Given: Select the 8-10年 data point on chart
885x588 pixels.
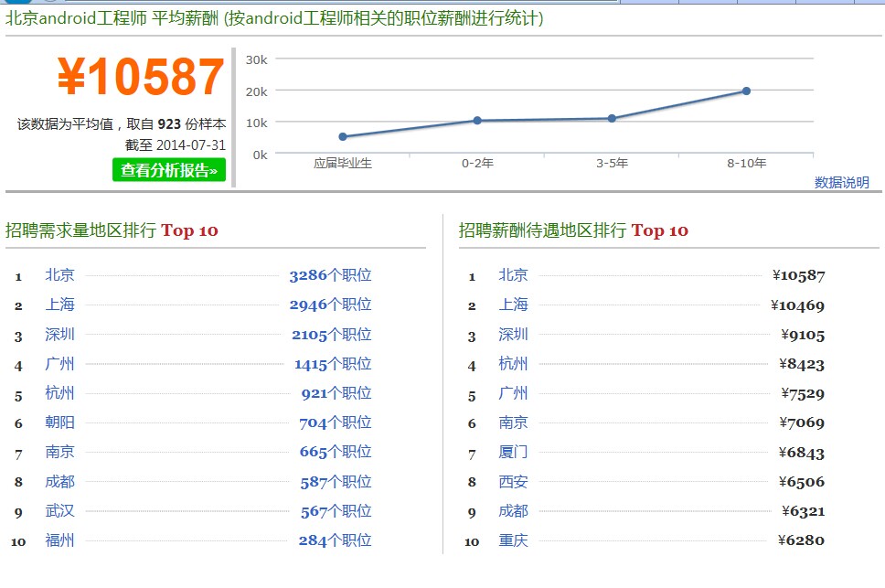Looking at the screenshot, I should (746, 91).
